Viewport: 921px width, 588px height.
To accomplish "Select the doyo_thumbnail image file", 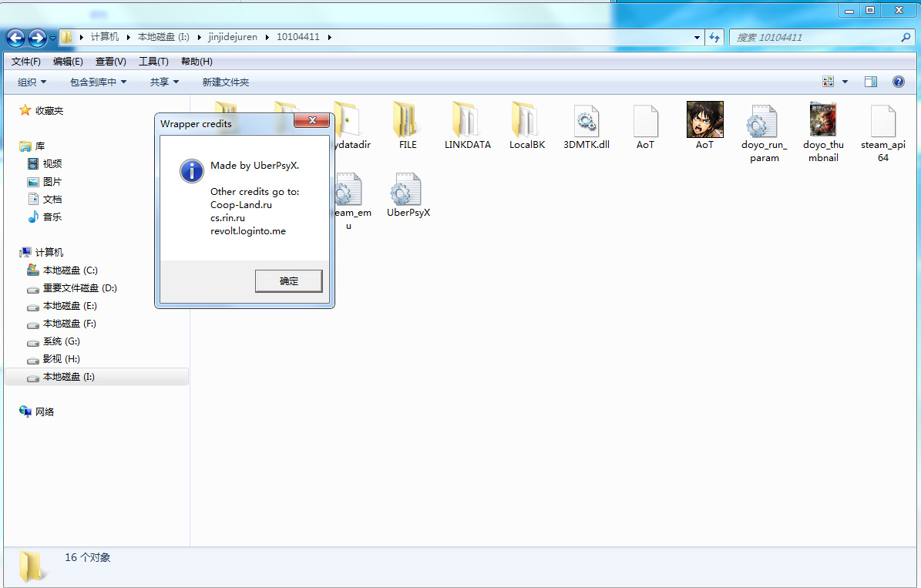I will (823, 133).
